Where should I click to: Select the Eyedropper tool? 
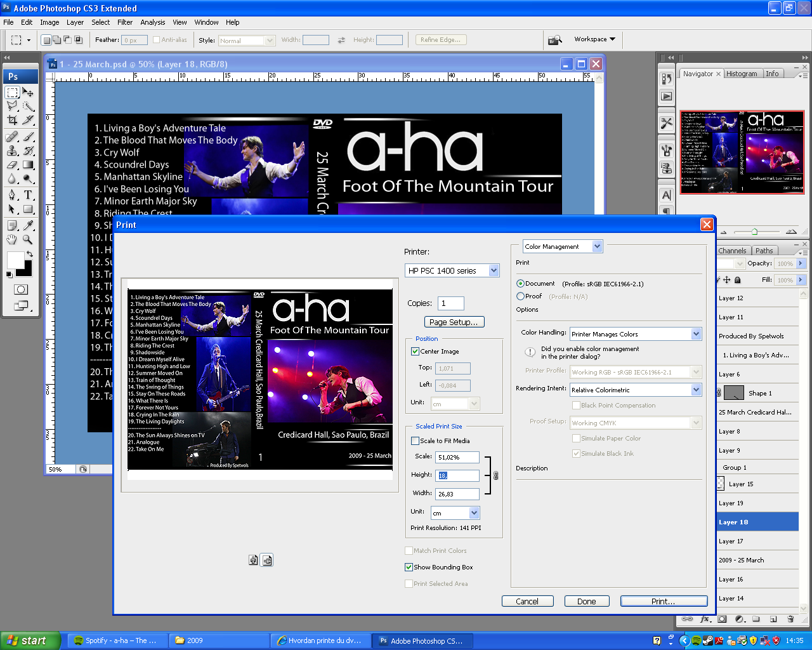pyautogui.click(x=28, y=225)
